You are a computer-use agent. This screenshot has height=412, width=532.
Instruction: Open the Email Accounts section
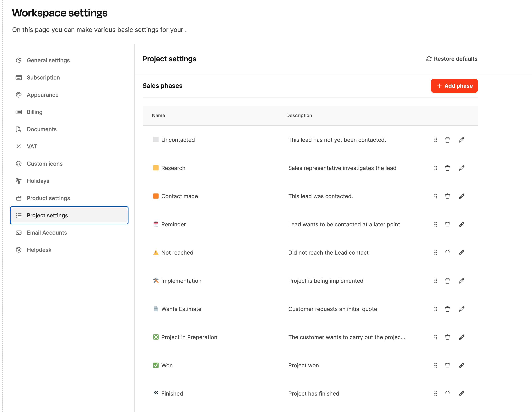tap(47, 233)
